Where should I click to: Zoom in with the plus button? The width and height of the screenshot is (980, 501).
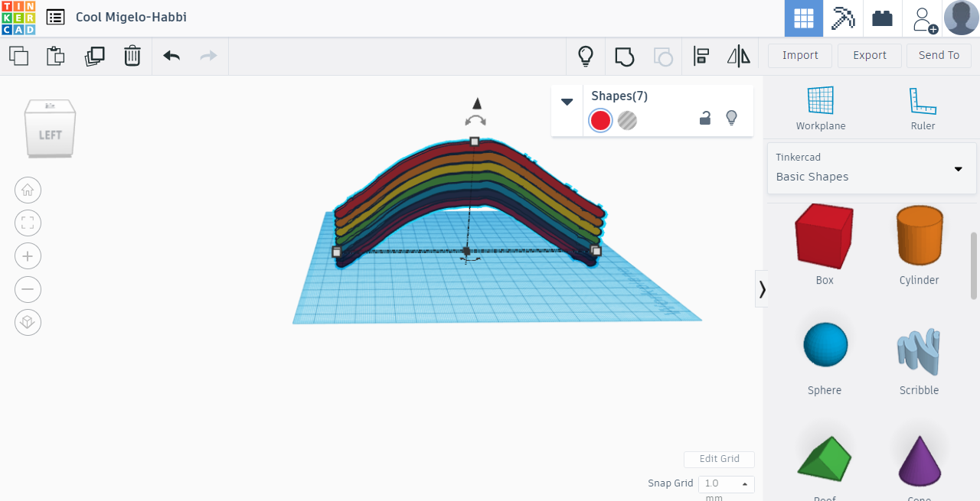[x=28, y=256]
